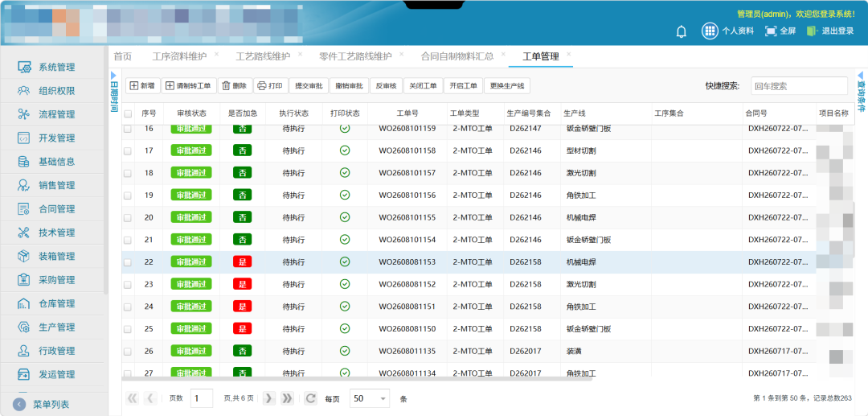Open 生产管理 sidebar icon
Image resolution: width=868 pixels, height=416 pixels.
click(24, 327)
